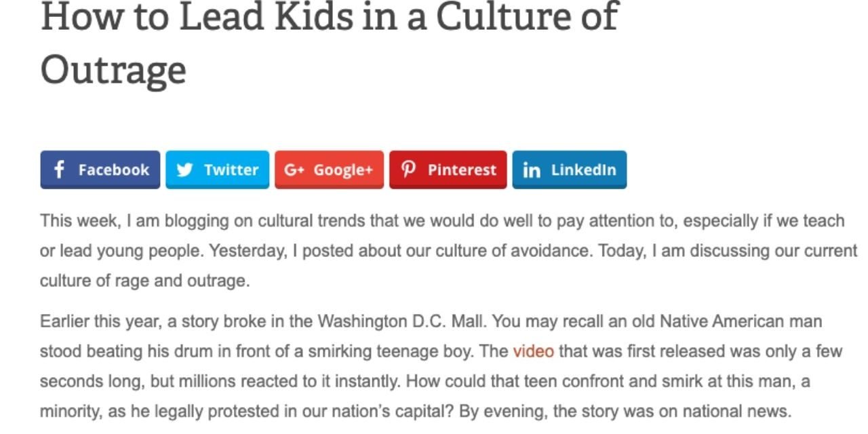Click the LinkedIn "in" logo icon
The width and height of the screenshot is (868, 434).
[x=532, y=170]
